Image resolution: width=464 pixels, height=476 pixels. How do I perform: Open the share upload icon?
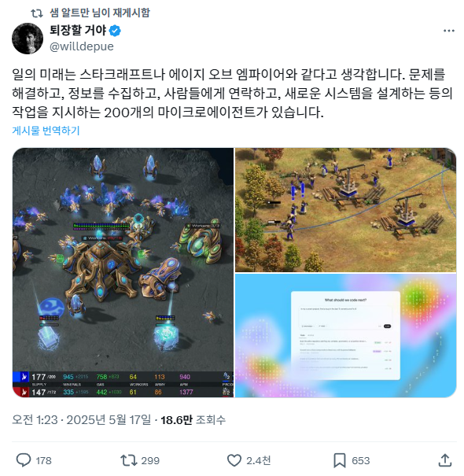(x=445, y=460)
